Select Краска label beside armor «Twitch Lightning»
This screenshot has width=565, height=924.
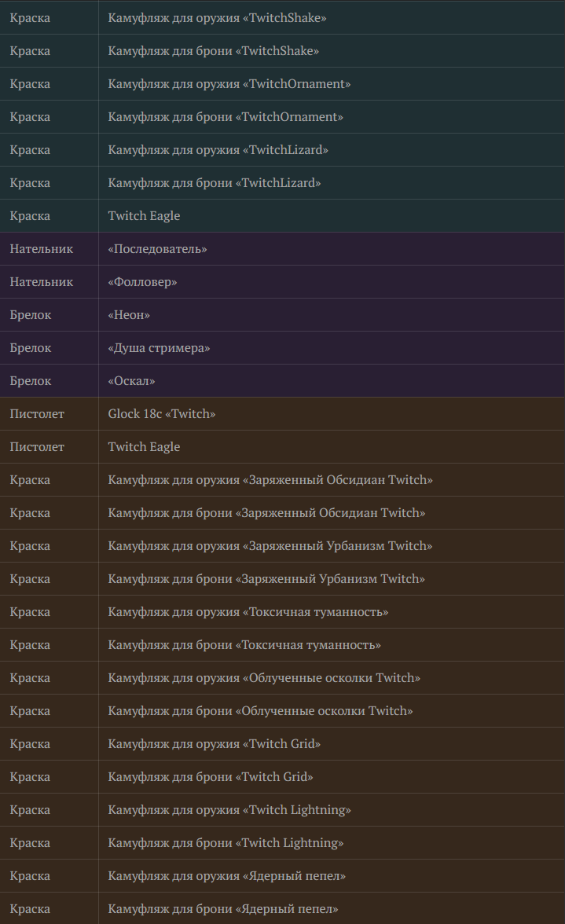click(x=30, y=842)
